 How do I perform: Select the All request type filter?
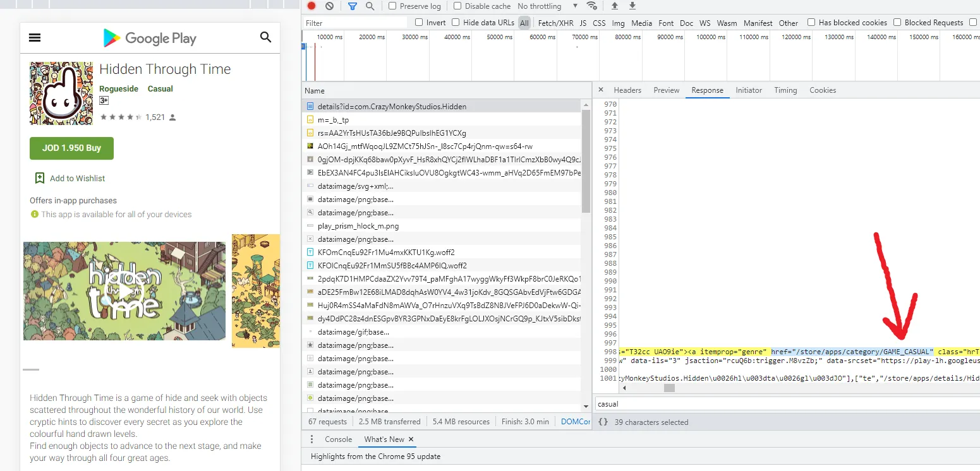coord(524,23)
